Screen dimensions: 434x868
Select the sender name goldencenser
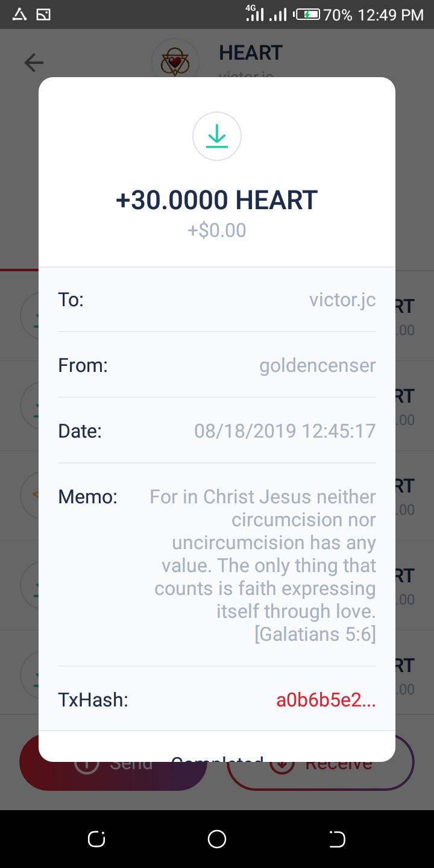pos(317,365)
